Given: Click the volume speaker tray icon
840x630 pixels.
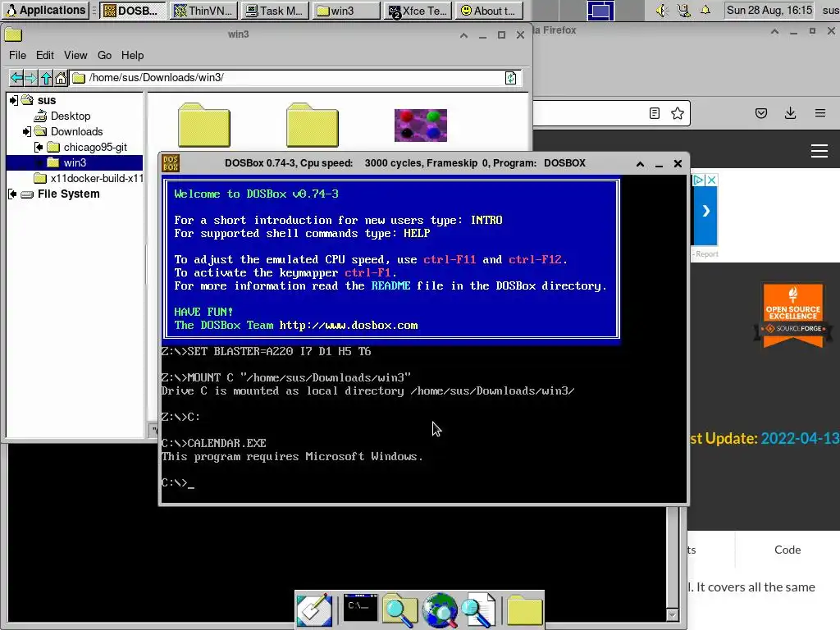Looking at the screenshot, I should [x=662, y=10].
